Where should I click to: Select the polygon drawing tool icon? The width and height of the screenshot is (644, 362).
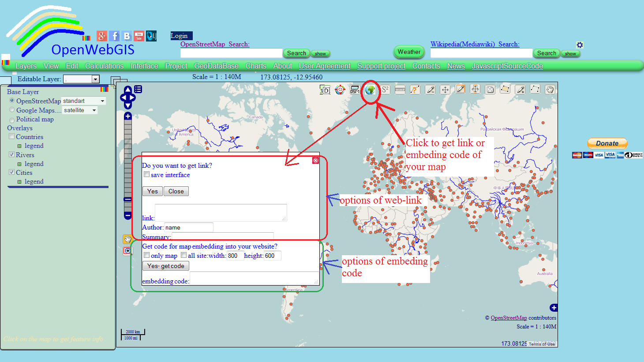[x=505, y=90]
